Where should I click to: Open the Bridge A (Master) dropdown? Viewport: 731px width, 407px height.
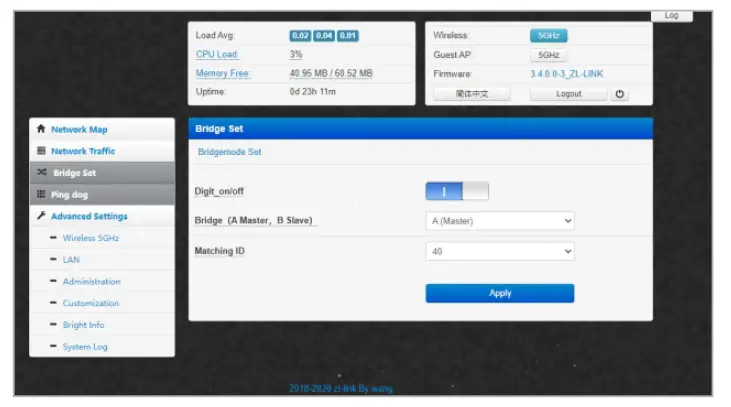(500, 221)
